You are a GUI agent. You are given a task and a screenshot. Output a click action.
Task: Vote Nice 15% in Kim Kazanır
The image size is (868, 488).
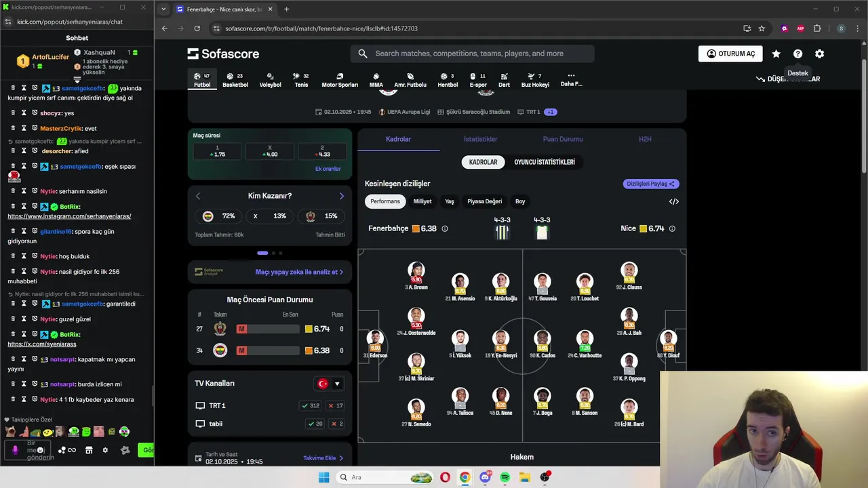pos(321,216)
